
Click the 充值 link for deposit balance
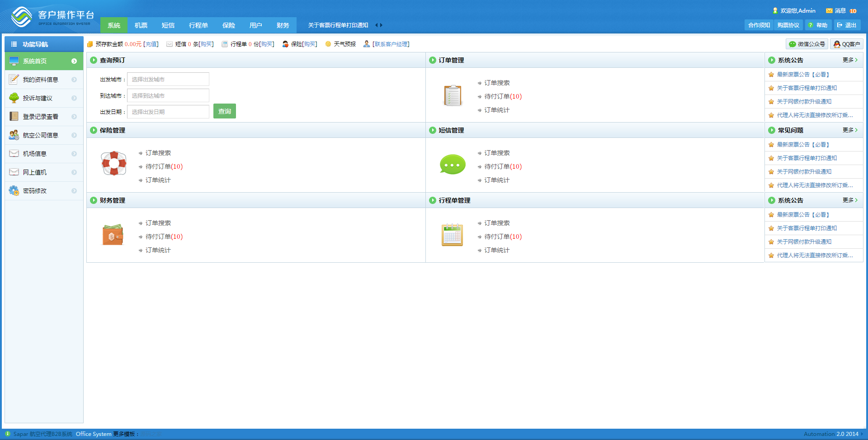[x=151, y=44]
